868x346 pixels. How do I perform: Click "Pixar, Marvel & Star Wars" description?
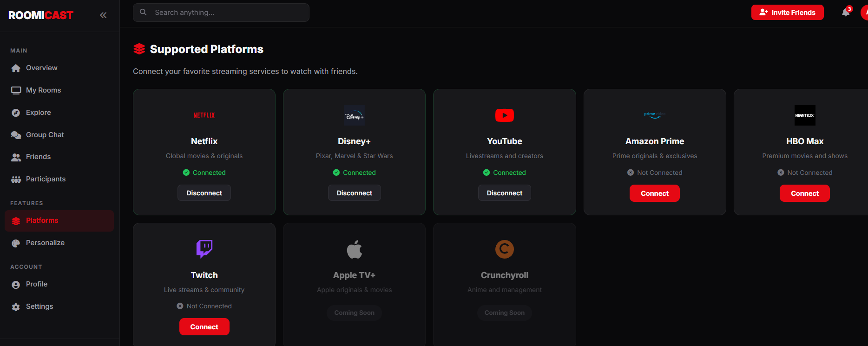[355, 156]
